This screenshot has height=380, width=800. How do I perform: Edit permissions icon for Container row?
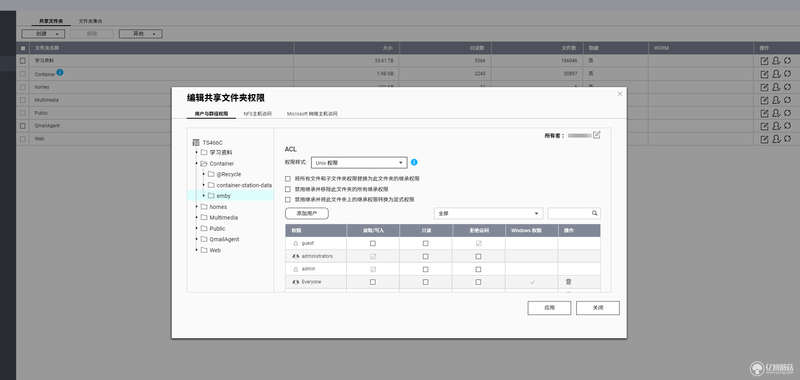click(x=776, y=74)
